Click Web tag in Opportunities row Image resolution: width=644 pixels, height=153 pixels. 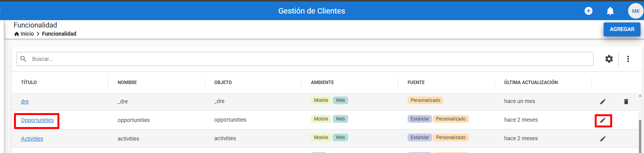point(340,119)
